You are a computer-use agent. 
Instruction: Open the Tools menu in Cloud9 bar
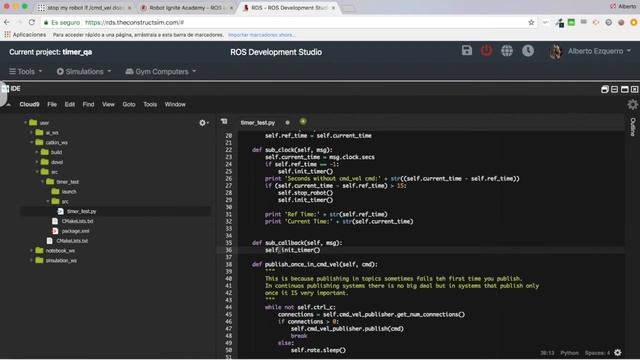150,104
